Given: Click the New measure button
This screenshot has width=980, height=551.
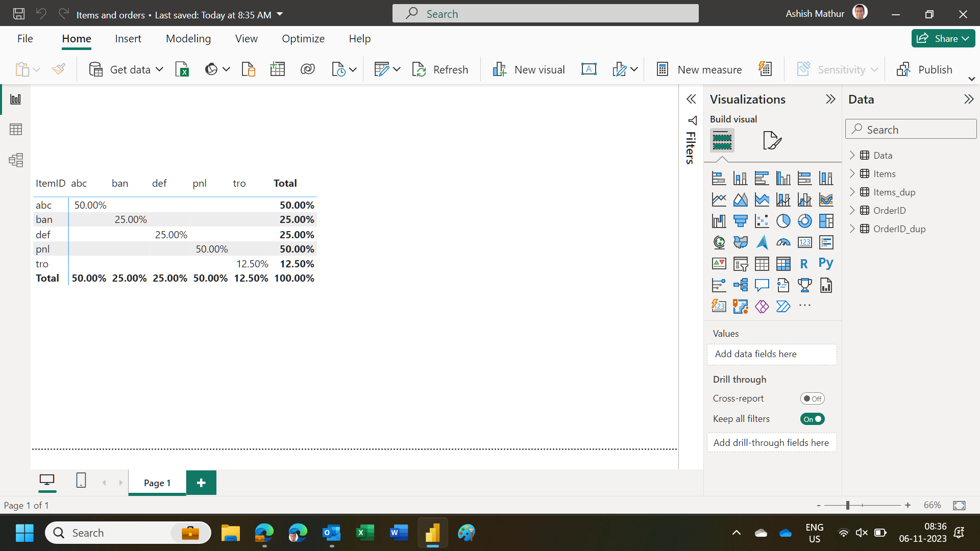Looking at the screenshot, I should 699,69.
